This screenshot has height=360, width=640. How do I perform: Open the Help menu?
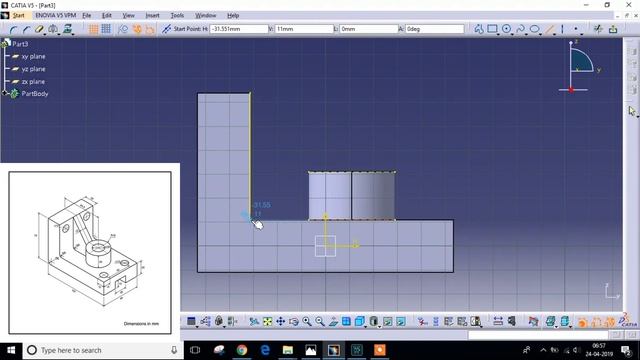[233, 16]
